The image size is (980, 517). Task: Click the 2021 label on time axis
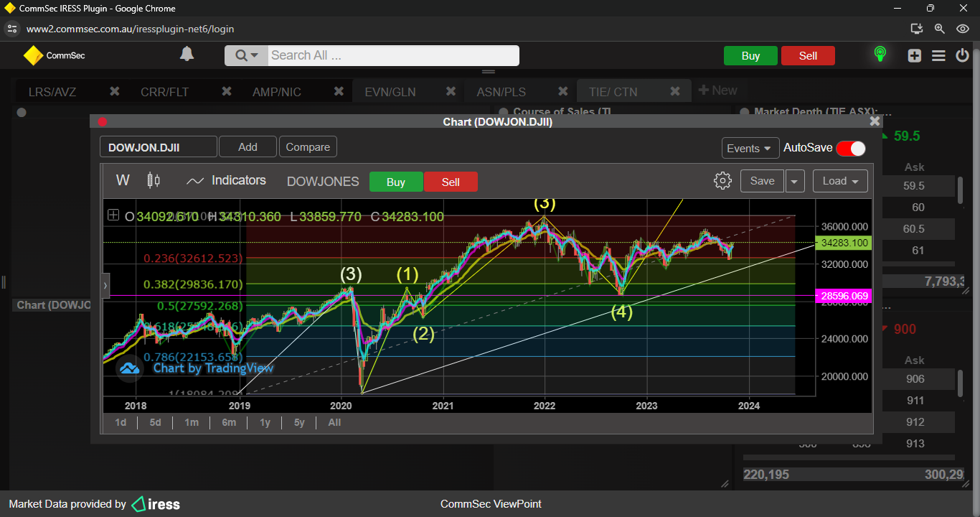(x=443, y=406)
